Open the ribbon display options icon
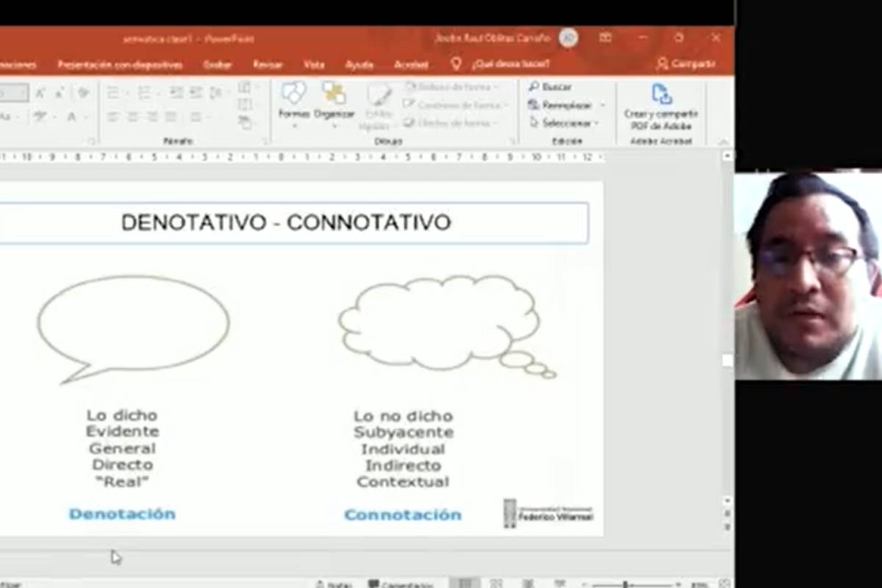This screenshot has height=588, width=882. 605,37
